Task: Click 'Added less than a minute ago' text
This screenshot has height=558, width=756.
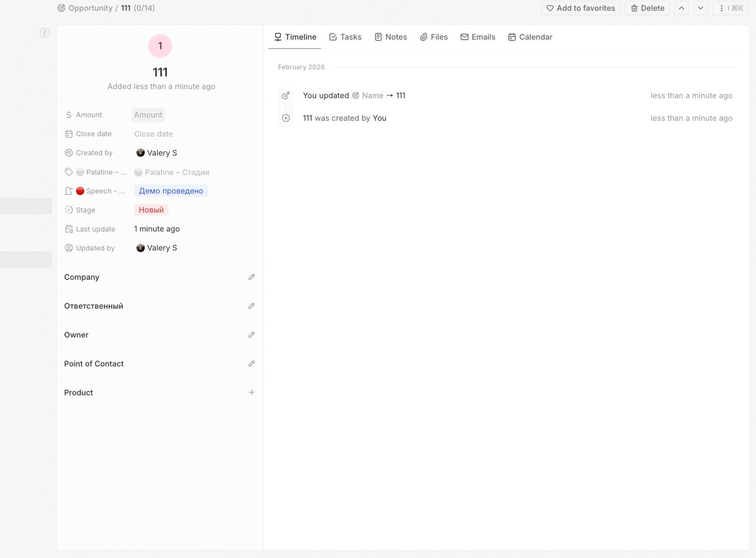Action: (161, 86)
